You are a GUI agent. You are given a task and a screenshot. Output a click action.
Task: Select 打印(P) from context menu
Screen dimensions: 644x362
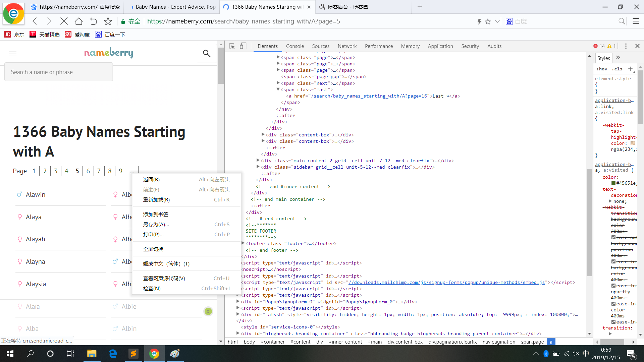point(154,234)
